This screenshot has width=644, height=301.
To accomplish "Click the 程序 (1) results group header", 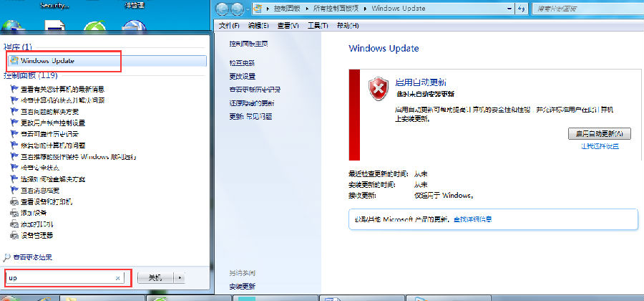I will click(18, 47).
